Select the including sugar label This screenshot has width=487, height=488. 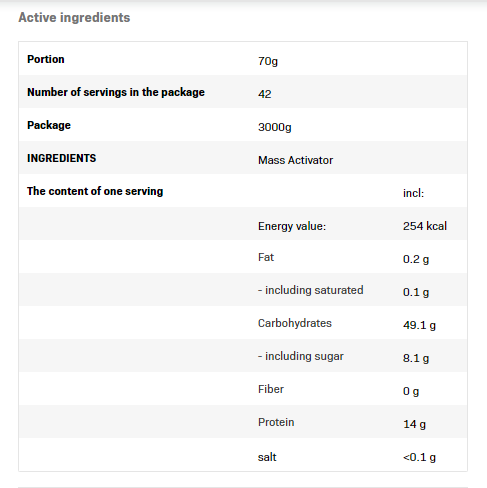(301, 356)
